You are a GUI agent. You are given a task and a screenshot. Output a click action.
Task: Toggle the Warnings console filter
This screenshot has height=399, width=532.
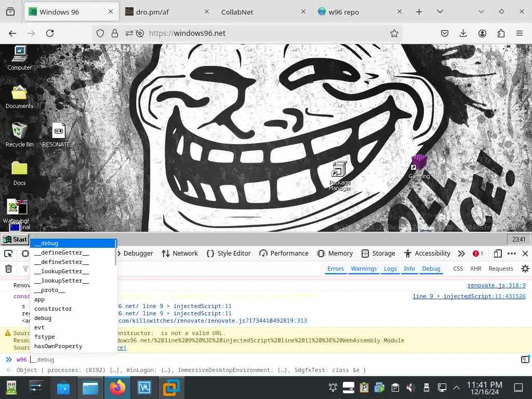364,269
